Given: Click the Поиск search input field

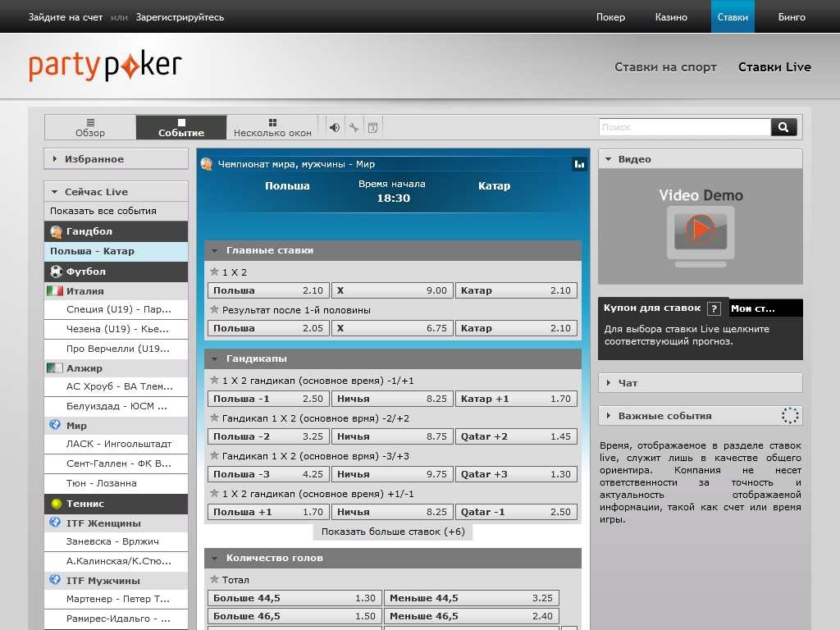Looking at the screenshot, I should [x=684, y=127].
